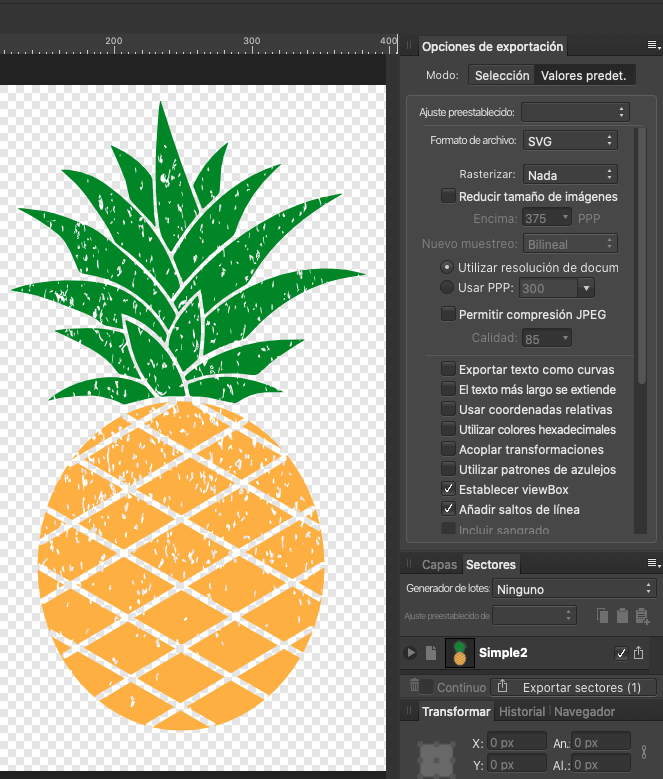Grab the Sectores panel drag handle
Viewport: 663px width, 779px height.
tap(409, 563)
